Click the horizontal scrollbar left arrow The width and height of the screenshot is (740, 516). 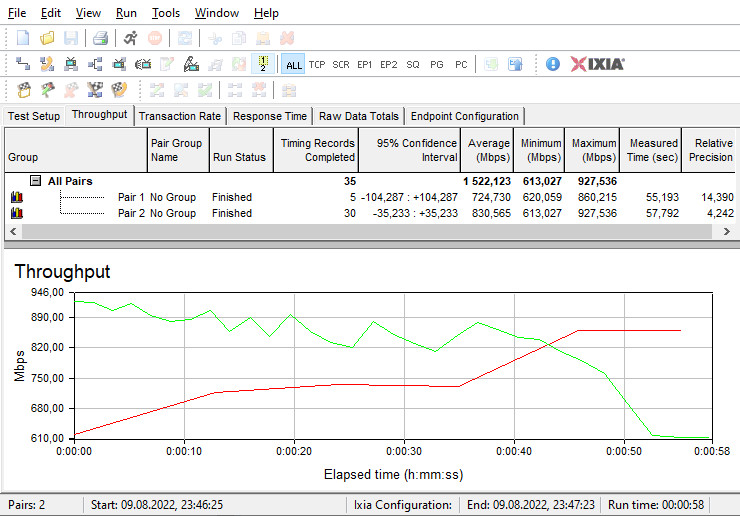click(x=13, y=231)
